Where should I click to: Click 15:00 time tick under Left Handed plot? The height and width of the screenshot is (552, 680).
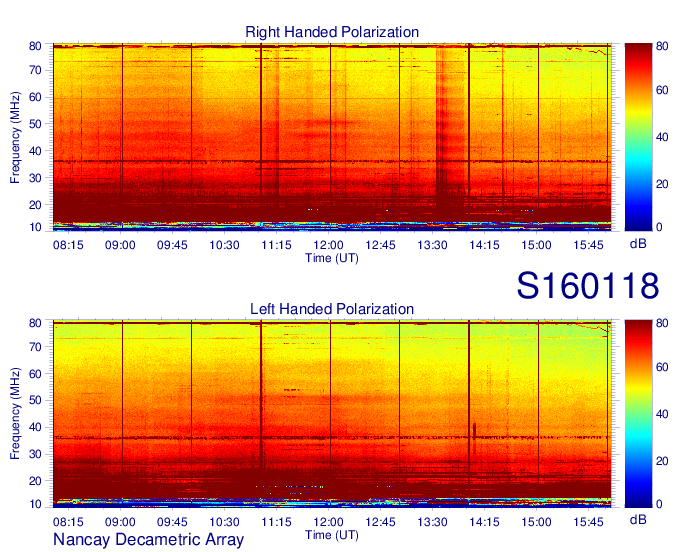point(536,522)
